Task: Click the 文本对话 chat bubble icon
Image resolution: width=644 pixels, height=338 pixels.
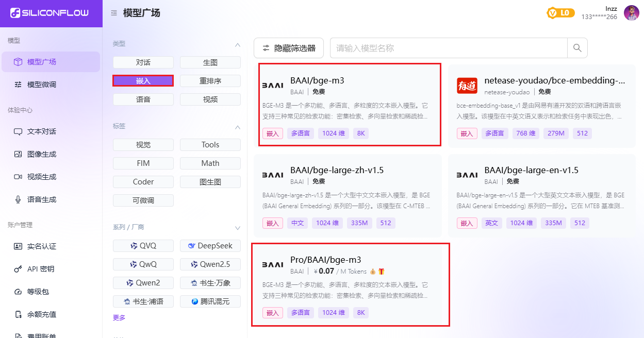Action: pyautogui.click(x=18, y=131)
